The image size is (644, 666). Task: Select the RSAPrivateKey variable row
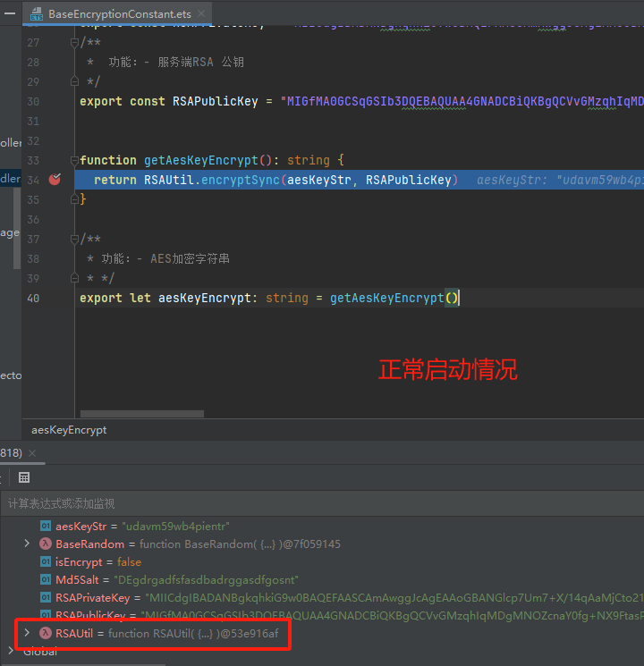coord(268,597)
